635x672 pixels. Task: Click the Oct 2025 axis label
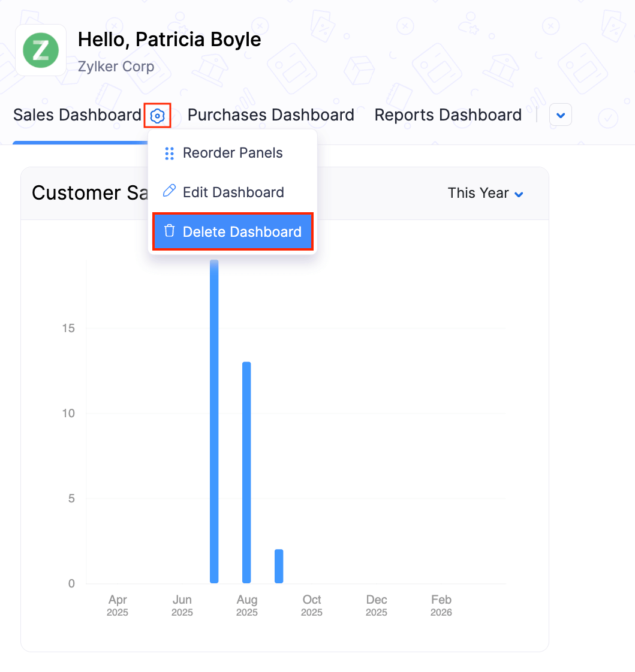tap(311, 605)
